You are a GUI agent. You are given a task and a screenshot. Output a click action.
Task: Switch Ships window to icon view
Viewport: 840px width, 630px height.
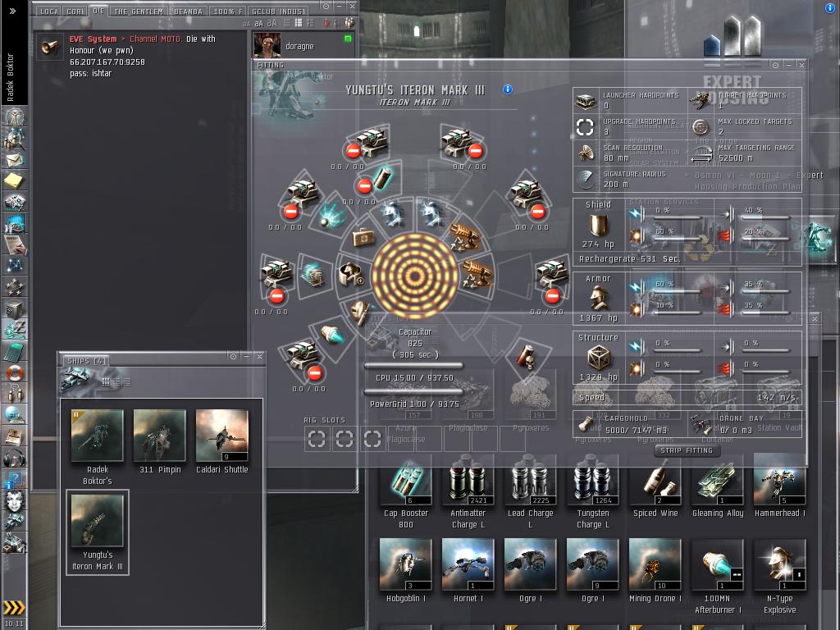106,382
